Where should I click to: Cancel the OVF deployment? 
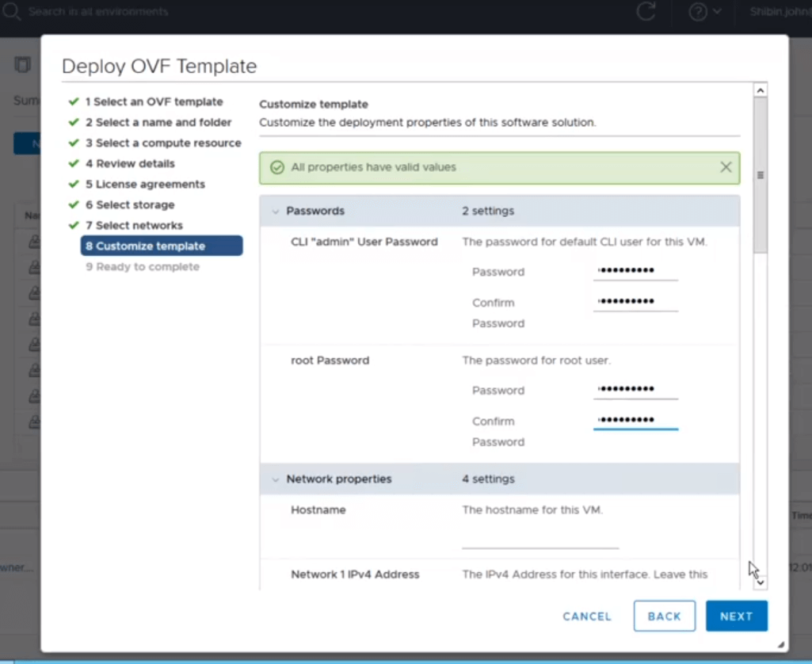(x=587, y=616)
